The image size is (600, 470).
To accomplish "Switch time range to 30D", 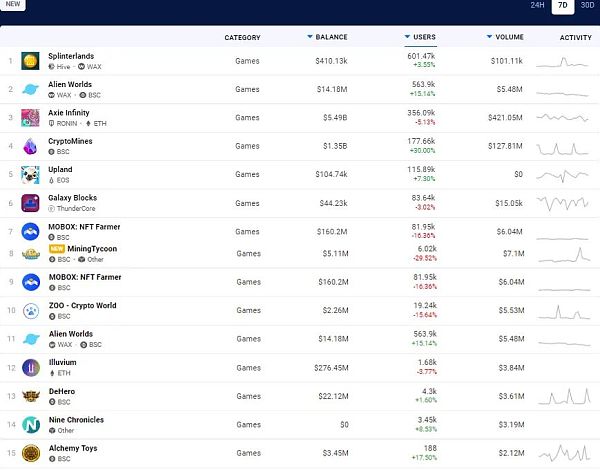I will [x=587, y=6].
